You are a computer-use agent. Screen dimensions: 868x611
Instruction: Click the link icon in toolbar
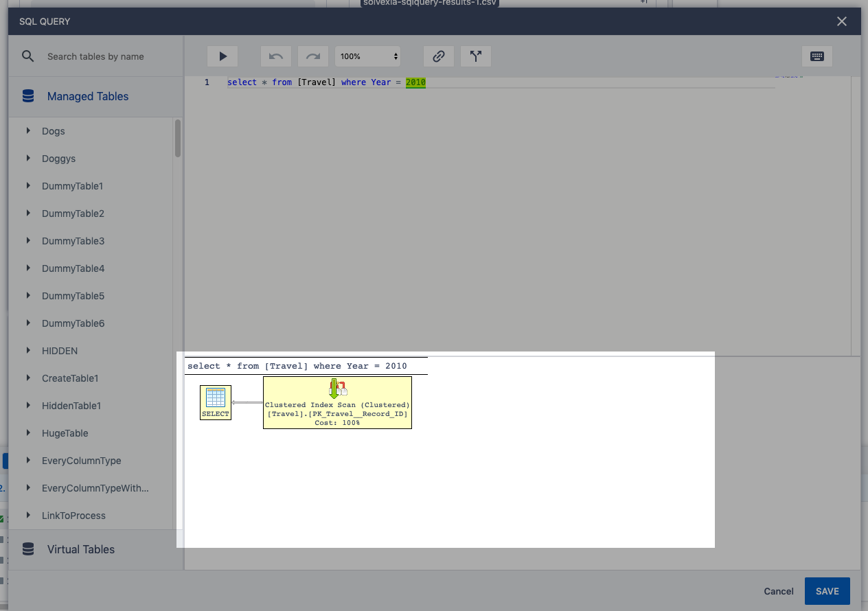point(439,56)
